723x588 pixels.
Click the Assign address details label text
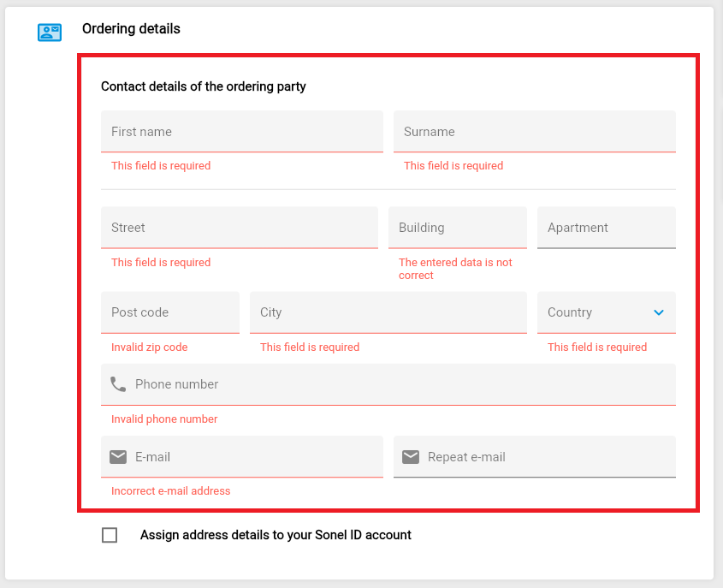(x=276, y=535)
